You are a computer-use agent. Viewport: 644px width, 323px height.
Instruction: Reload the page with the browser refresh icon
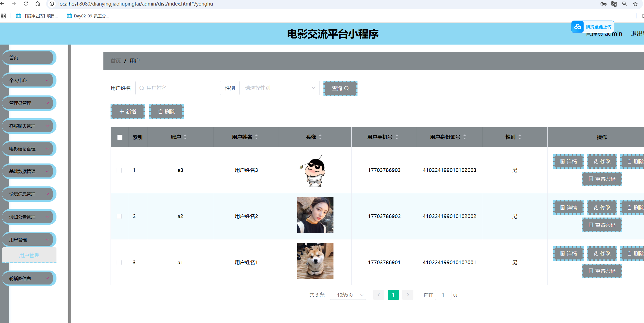(x=26, y=4)
